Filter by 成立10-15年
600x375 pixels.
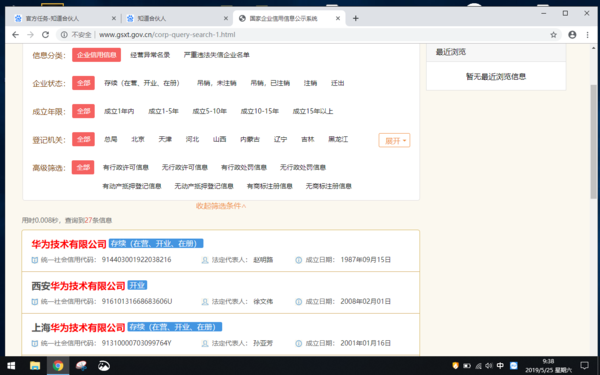coord(259,111)
